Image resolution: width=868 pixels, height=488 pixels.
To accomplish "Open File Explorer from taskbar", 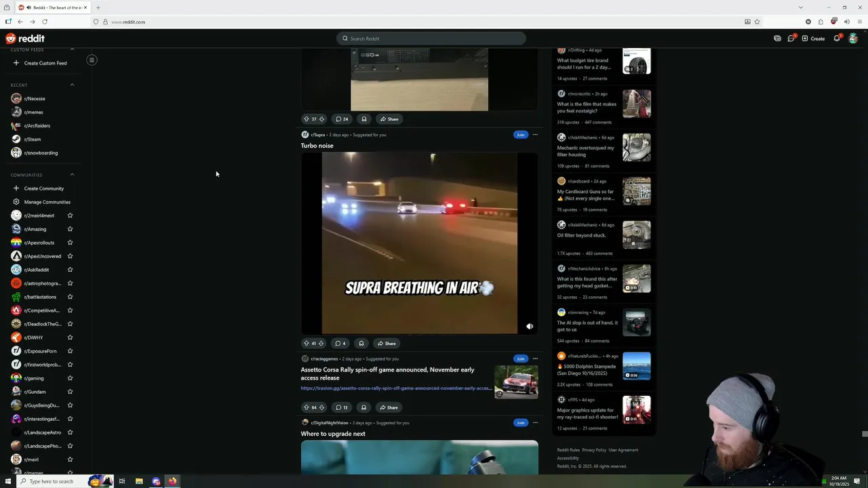I will (x=139, y=481).
